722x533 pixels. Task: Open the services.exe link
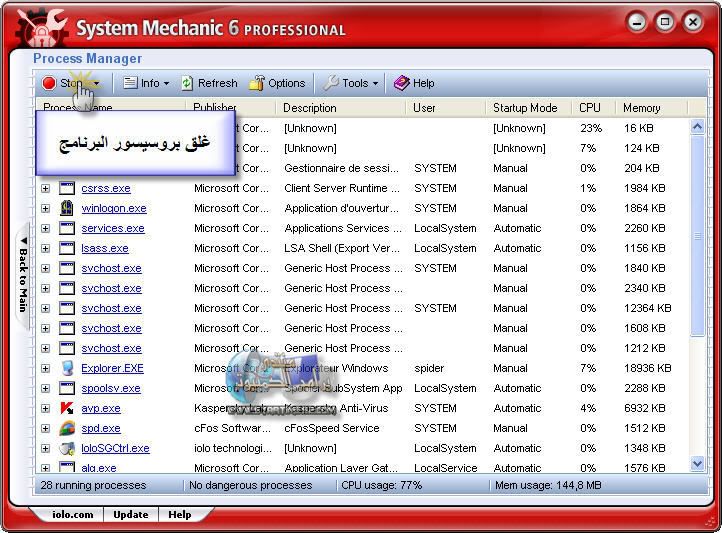pyautogui.click(x=113, y=228)
